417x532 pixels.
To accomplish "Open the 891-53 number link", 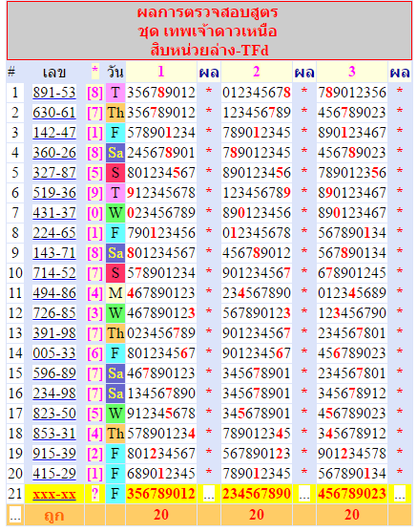I will coord(54,93).
